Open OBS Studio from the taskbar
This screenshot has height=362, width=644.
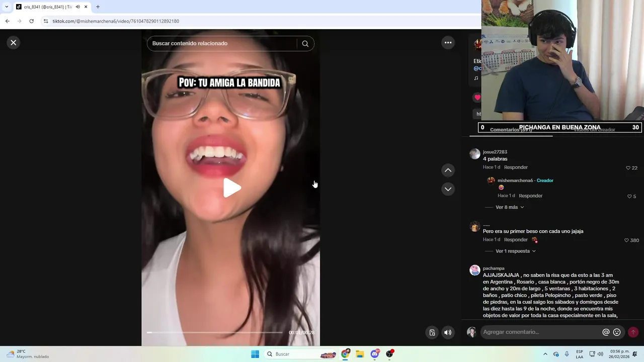(x=389, y=354)
